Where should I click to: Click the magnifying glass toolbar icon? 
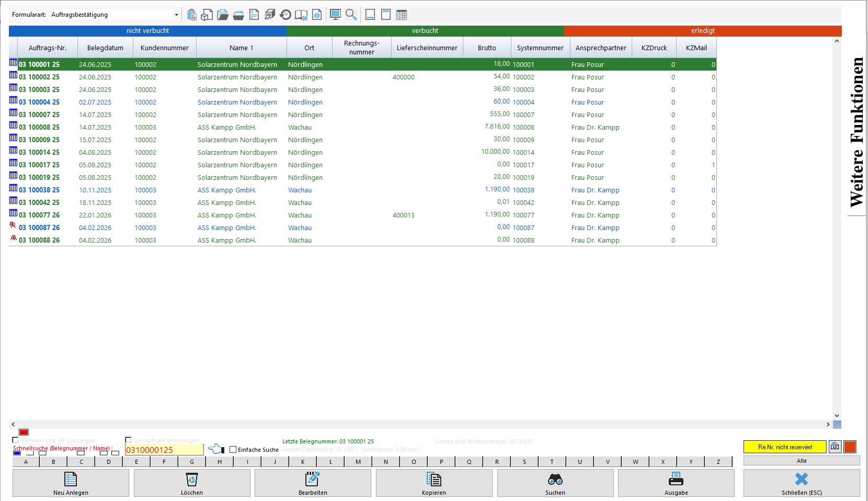[351, 15]
